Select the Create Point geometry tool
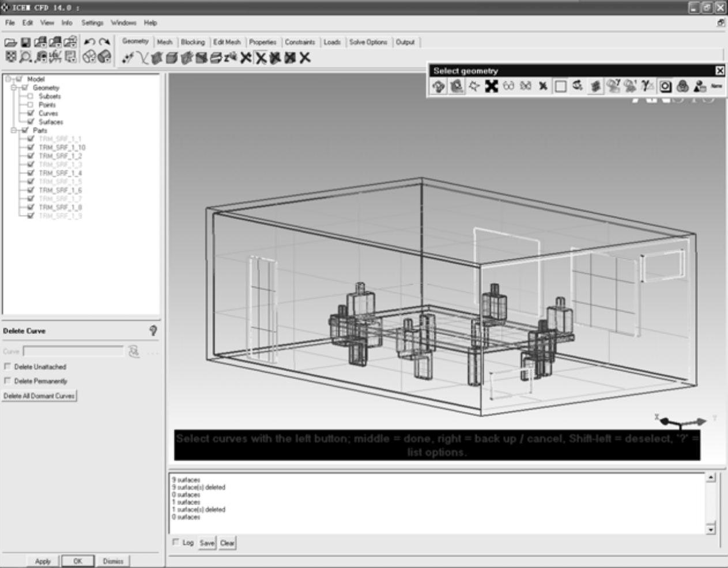This screenshot has width=728, height=568. tap(128, 58)
